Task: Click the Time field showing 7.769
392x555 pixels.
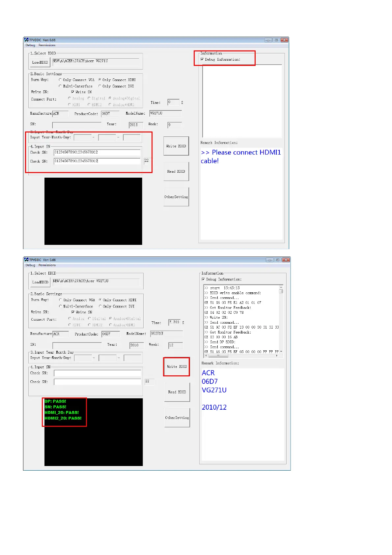Action: [175, 322]
